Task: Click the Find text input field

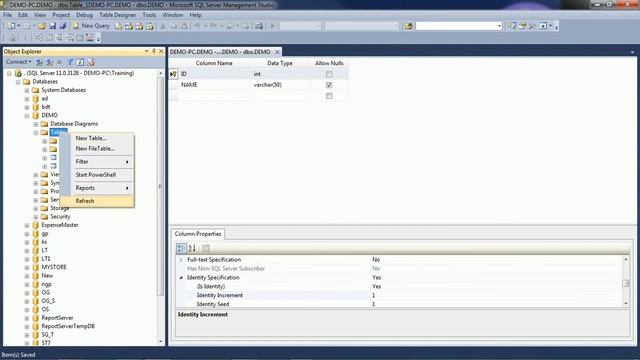Action: 456,26
